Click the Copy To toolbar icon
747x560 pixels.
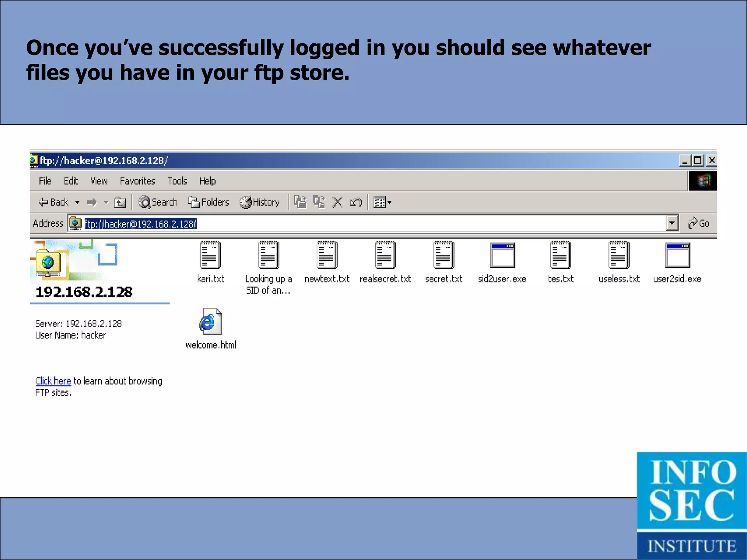pos(319,202)
